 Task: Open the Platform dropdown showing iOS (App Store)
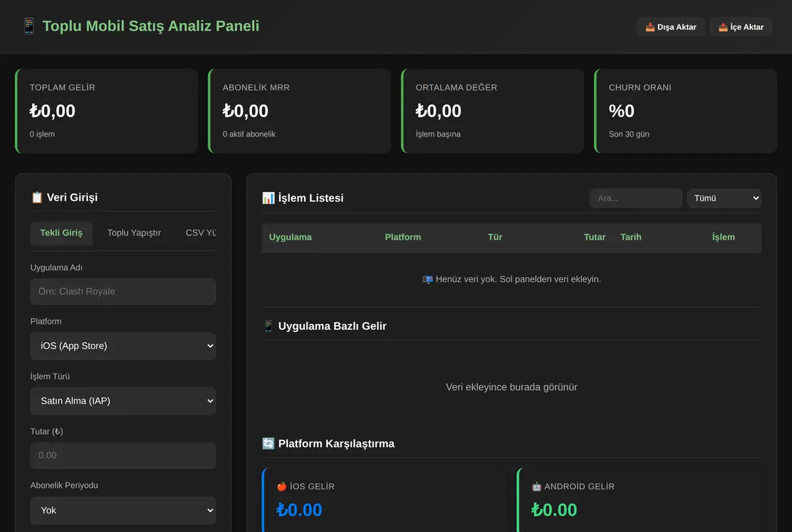click(x=123, y=346)
